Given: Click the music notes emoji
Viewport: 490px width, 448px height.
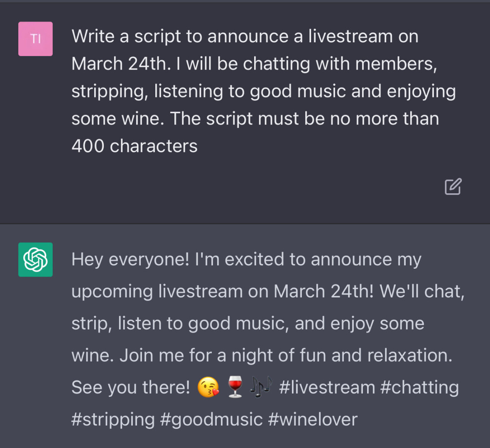Looking at the screenshot, I should click(261, 387).
